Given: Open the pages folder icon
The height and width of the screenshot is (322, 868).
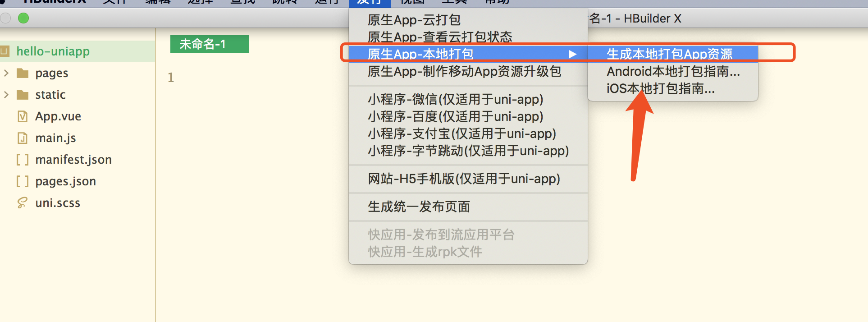Looking at the screenshot, I should tap(23, 73).
